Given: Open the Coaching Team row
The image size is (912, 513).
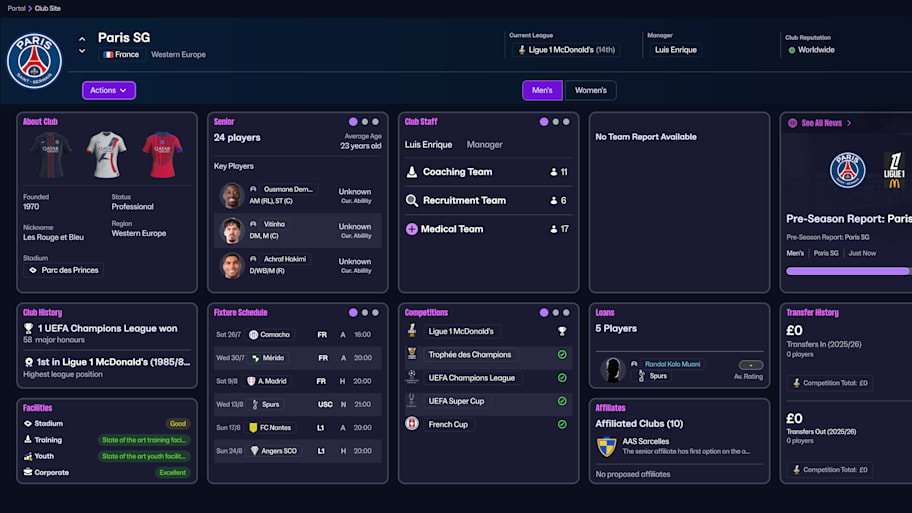Looking at the screenshot, I should [x=489, y=172].
